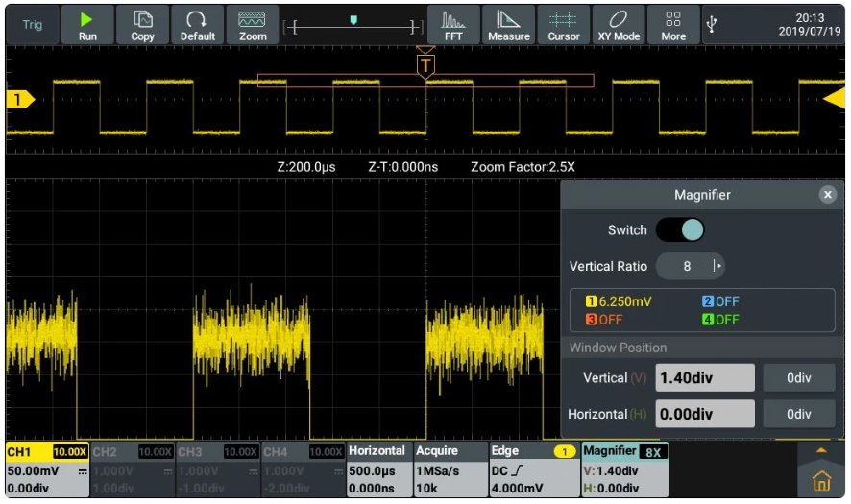Open the Magnifier 8X status panel
851x504 pixels.
tap(624, 469)
